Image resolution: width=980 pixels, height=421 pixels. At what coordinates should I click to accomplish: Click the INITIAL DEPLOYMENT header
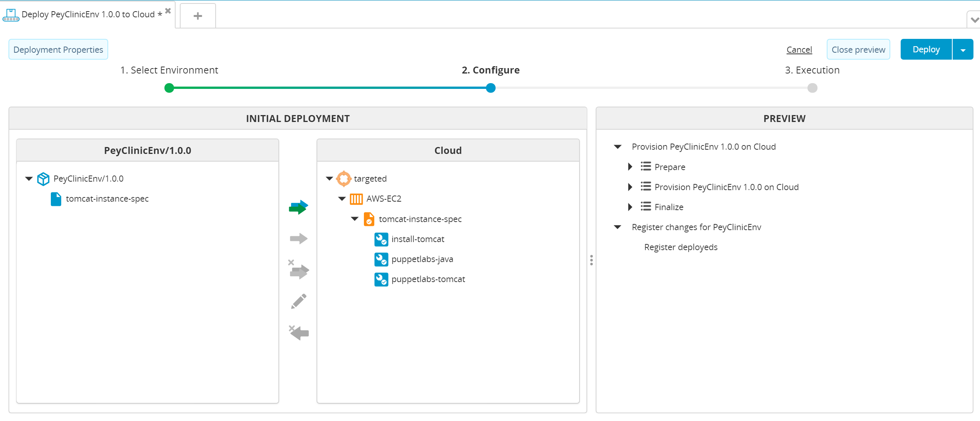tap(298, 119)
